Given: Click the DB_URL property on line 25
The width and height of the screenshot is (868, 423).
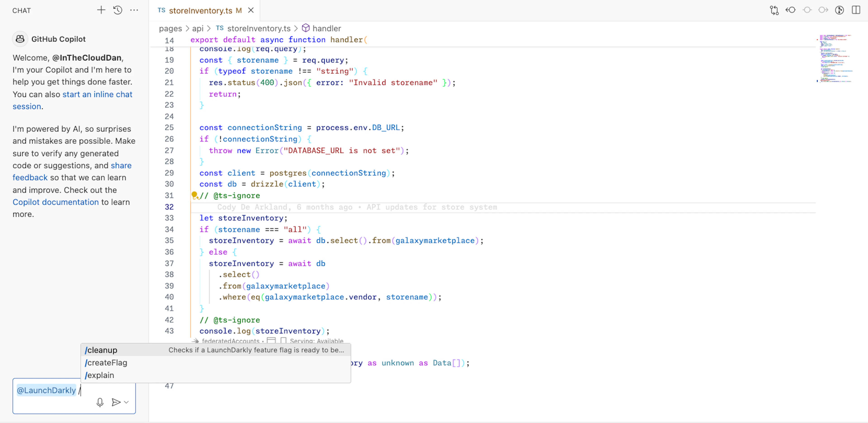Looking at the screenshot, I should (386, 128).
